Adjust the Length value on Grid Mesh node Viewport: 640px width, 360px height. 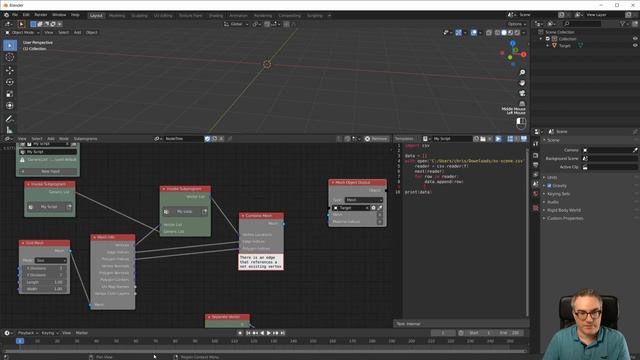coord(44,282)
